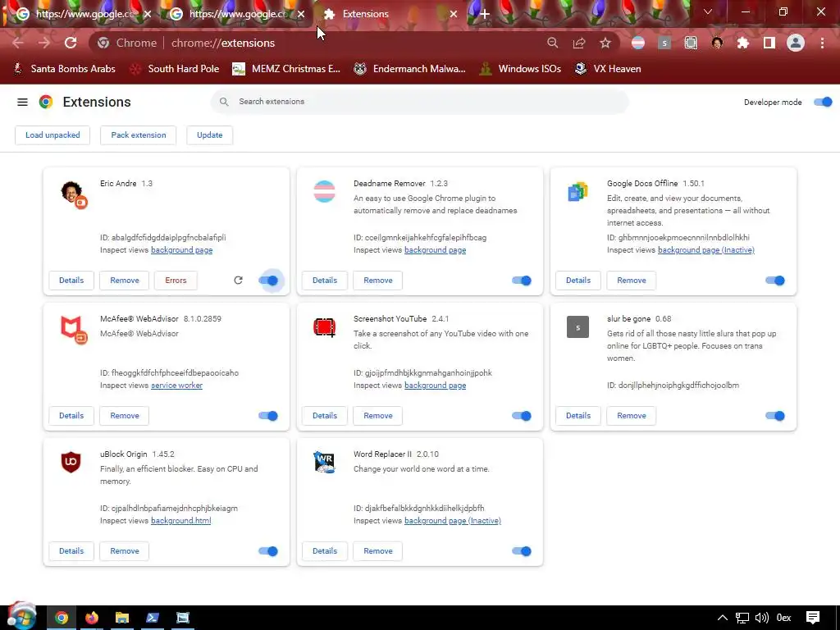Click the McAfee WebAdvisor extension logo

point(72,329)
